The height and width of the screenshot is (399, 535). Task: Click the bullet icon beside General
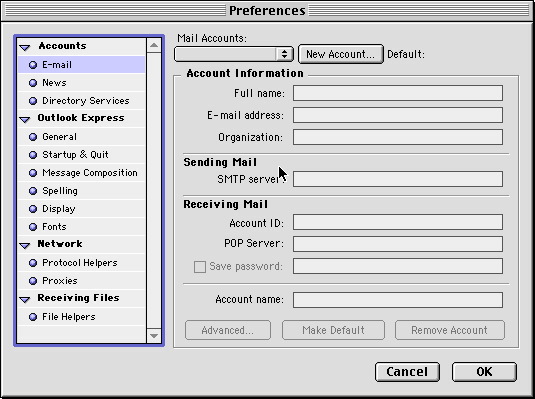tap(33, 137)
